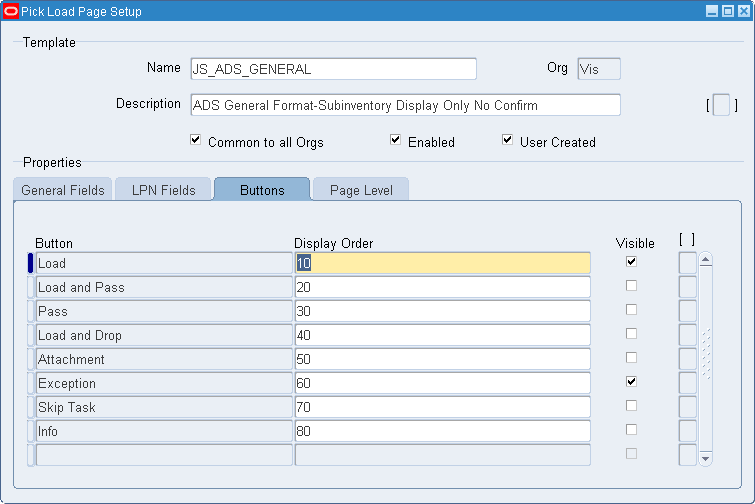Select the Load button name cell

164,263
